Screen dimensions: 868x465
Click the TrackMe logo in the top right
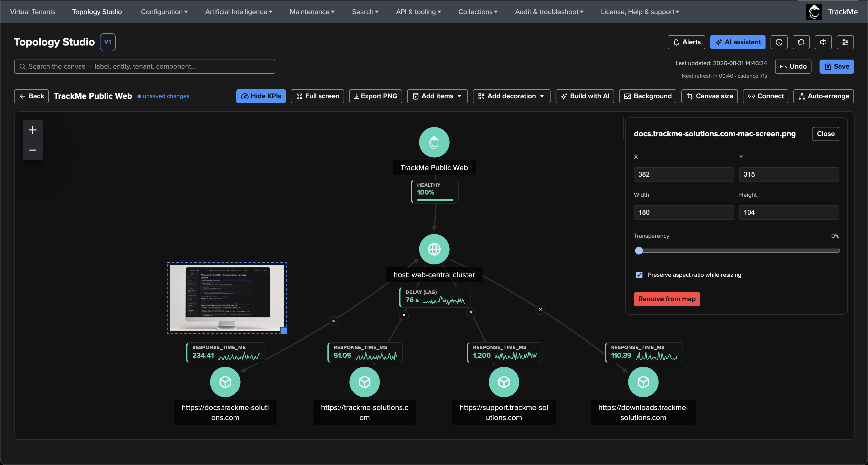pos(814,12)
